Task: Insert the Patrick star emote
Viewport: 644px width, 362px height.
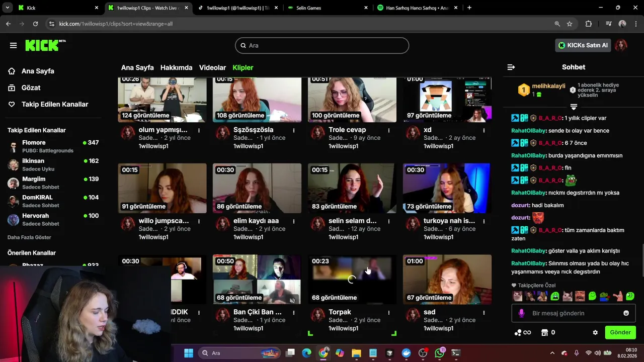Action: (x=618, y=296)
